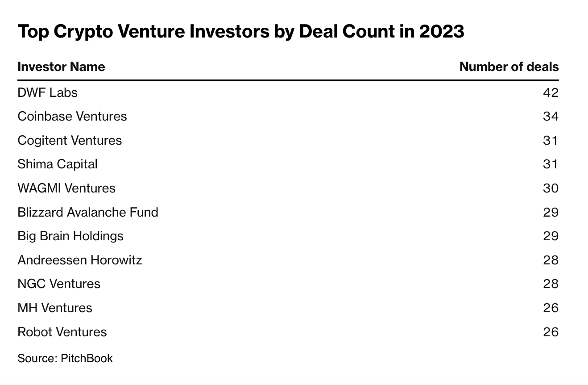
Task: Click Robot Ventures' deal count of 26
Action: 551,332
